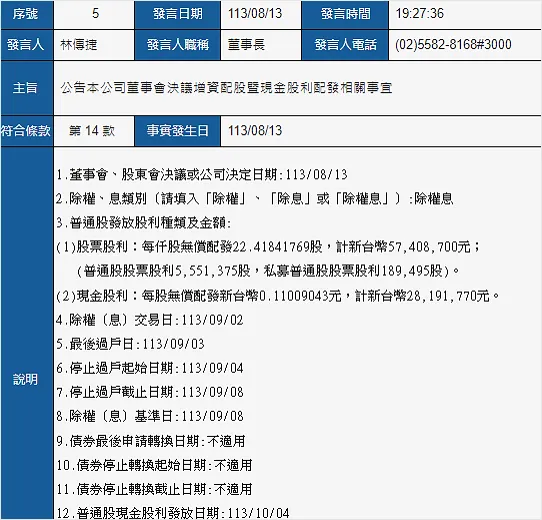Click the 事實發生日 header cell

pyautogui.click(x=177, y=131)
